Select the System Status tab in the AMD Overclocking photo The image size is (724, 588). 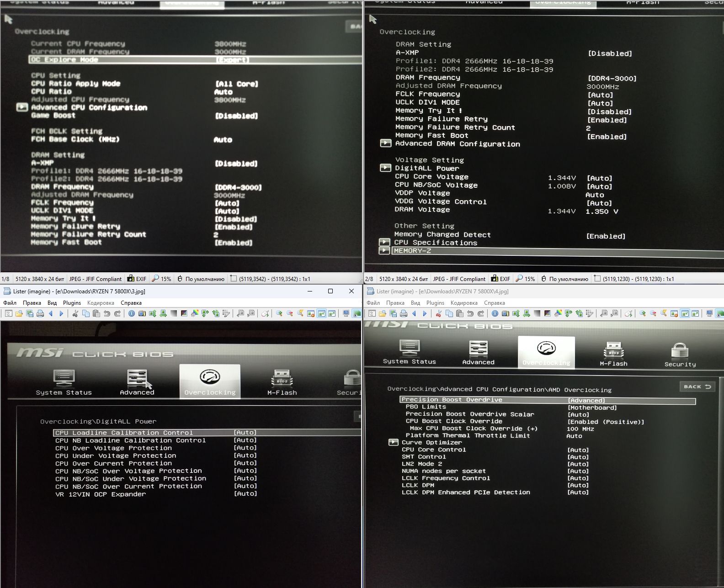tap(410, 352)
